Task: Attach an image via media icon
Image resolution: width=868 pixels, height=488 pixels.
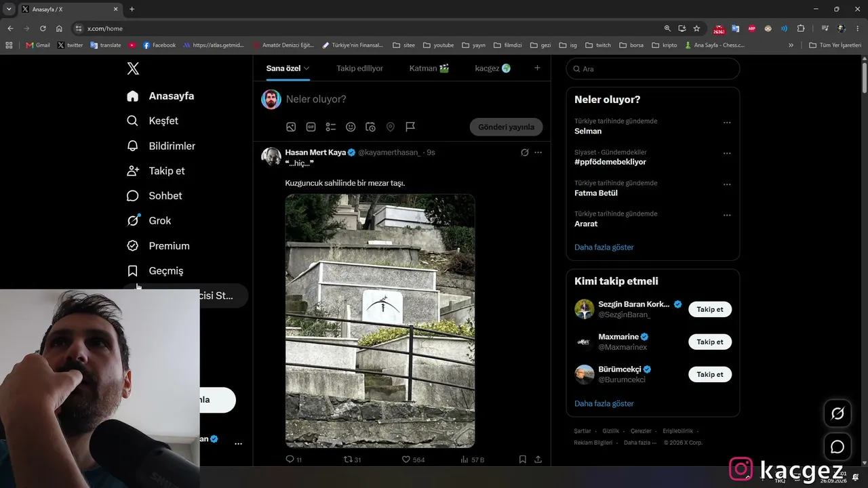Action: 291,127
